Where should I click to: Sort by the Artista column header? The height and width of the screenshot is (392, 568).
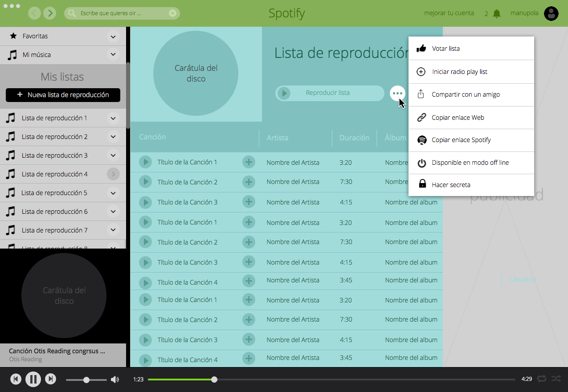(277, 138)
